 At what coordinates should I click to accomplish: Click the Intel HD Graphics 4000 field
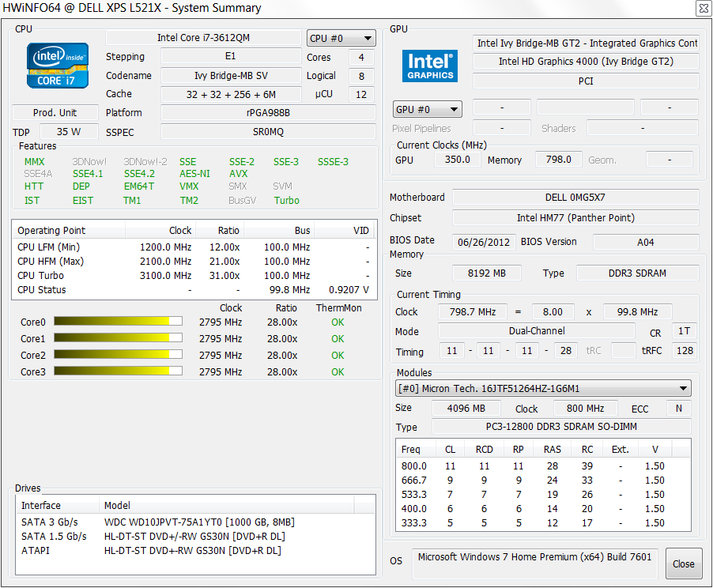click(586, 62)
